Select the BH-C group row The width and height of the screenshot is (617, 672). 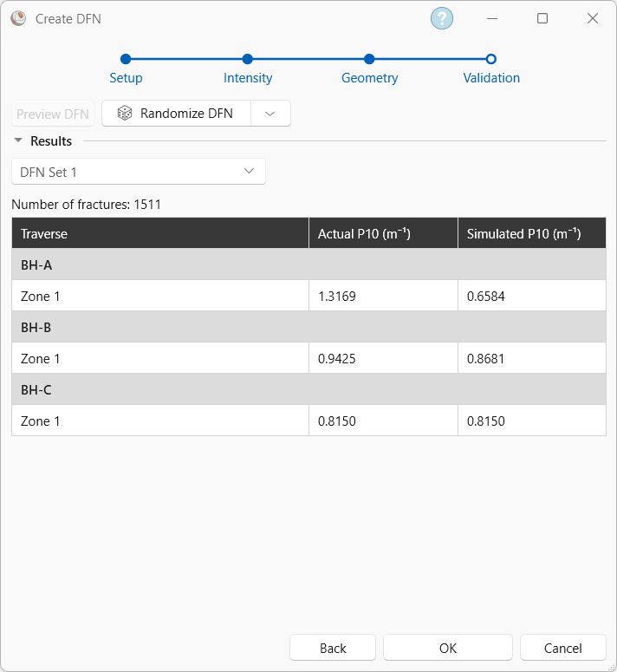pos(308,389)
